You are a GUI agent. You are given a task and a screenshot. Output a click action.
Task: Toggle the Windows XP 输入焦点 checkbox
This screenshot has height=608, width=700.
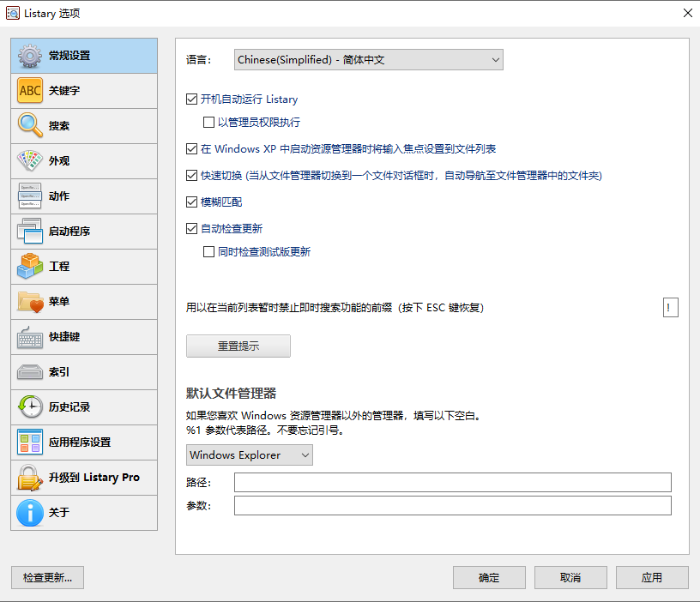(x=191, y=148)
